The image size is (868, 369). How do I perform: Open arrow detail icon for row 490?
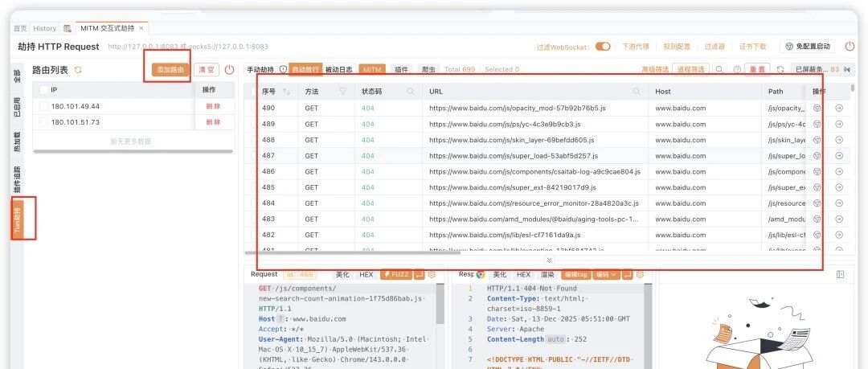838,108
